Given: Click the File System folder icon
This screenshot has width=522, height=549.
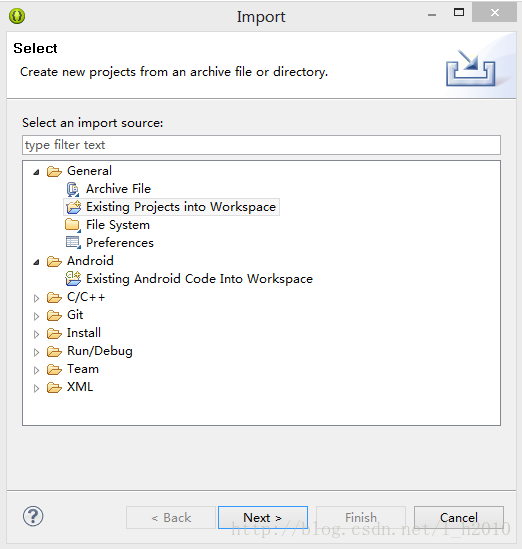Looking at the screenshot, I should click(x=73, y=225).
